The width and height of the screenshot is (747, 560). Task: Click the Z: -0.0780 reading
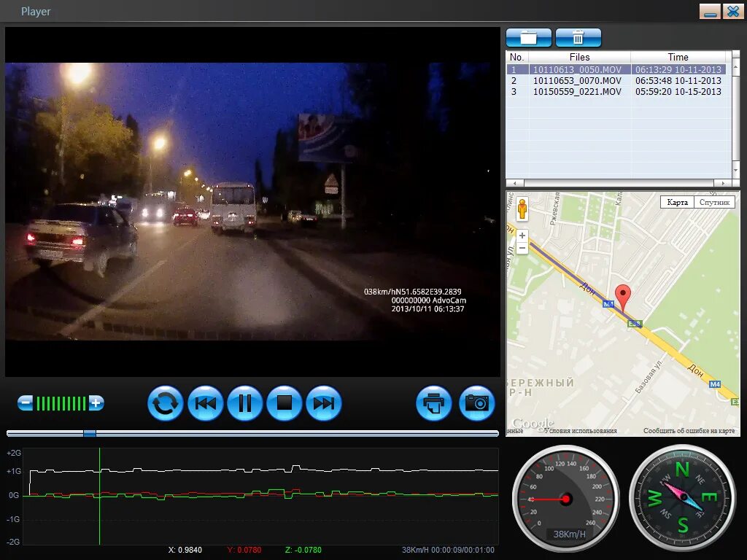pyautogui.click(x=303, y=550)
